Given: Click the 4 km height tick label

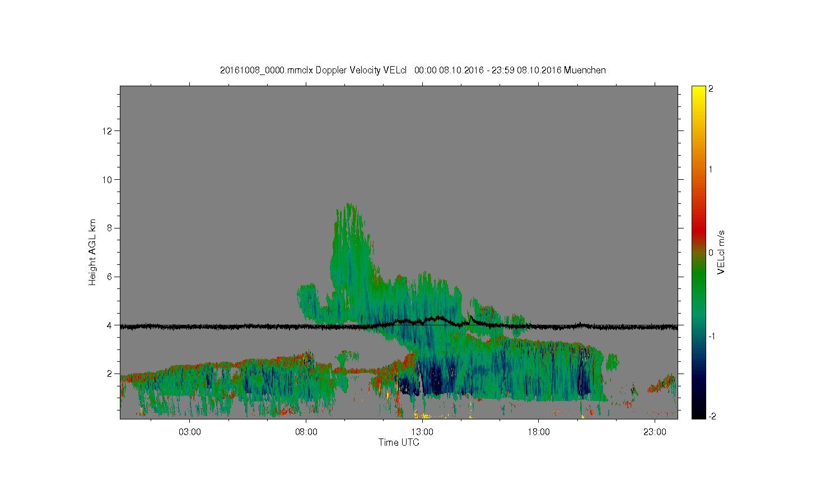Looking at the screenshot, I should (x=110, y=325).
